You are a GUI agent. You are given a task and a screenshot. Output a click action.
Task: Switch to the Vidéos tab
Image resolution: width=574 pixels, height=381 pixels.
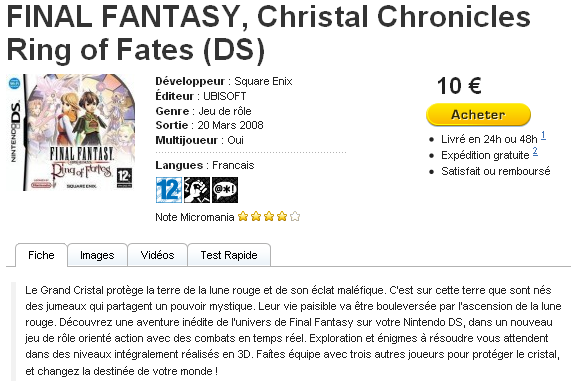tap(157, 255)
